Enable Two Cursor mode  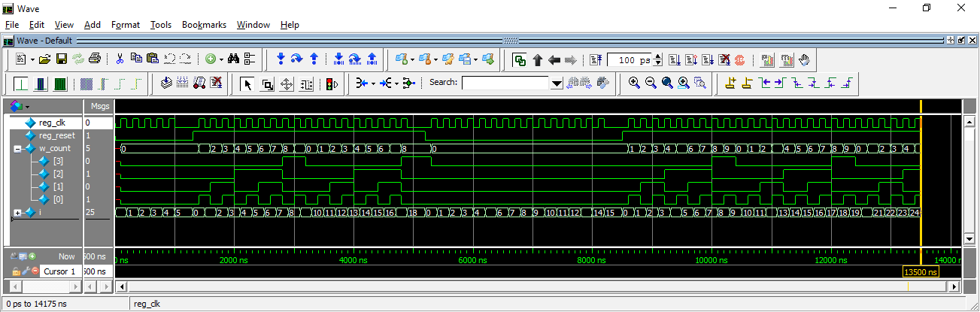[305, 84]
